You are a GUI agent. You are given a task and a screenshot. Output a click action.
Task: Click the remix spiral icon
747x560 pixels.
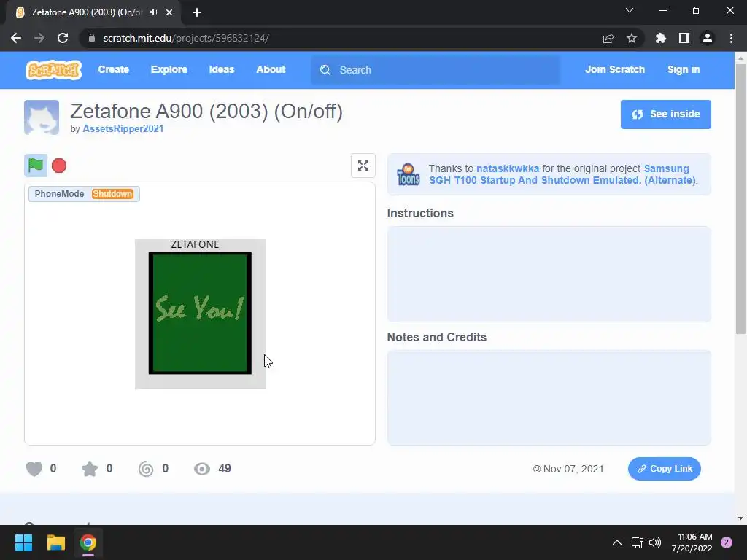[146, 469]
